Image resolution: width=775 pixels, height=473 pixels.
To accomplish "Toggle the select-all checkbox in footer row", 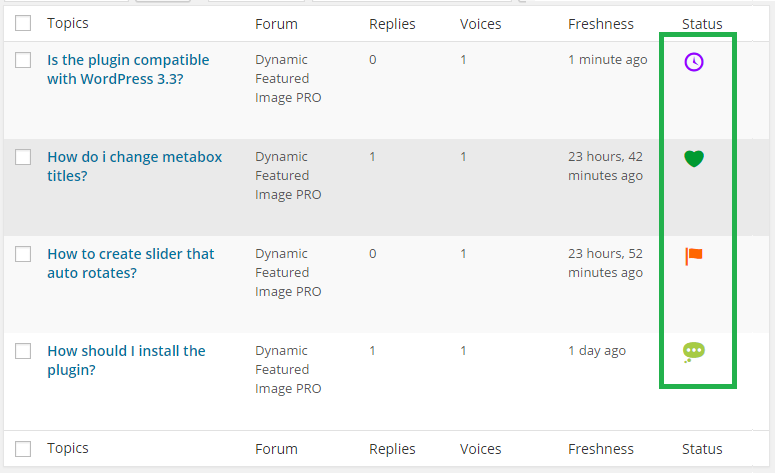I will [23, 449].
